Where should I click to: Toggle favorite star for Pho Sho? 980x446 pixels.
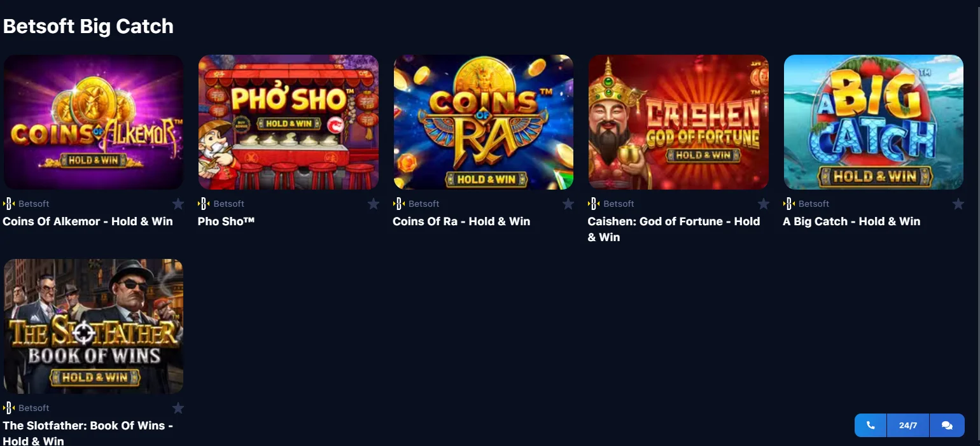(x=374, y=204)
